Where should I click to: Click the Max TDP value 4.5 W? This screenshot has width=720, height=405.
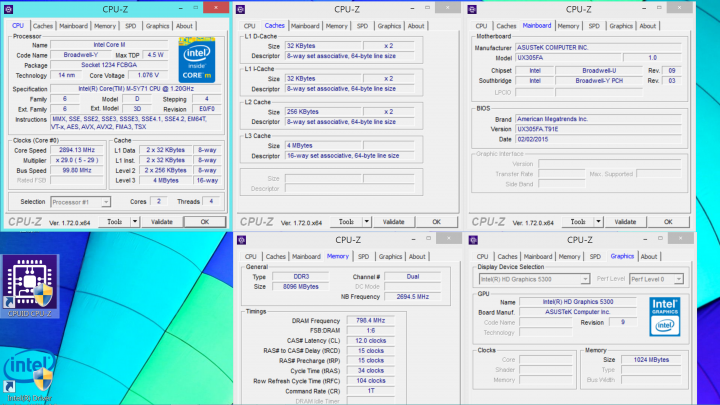tap(155, 55)
